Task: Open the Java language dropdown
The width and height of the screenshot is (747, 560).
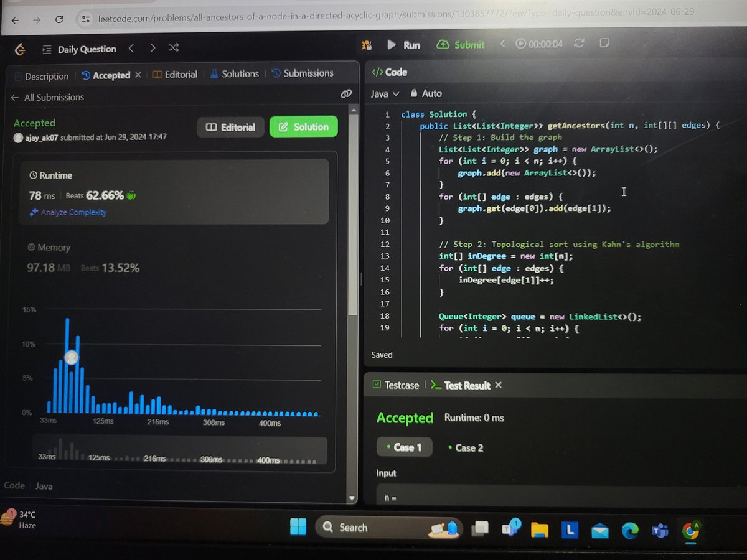Action: coord(385,94)
